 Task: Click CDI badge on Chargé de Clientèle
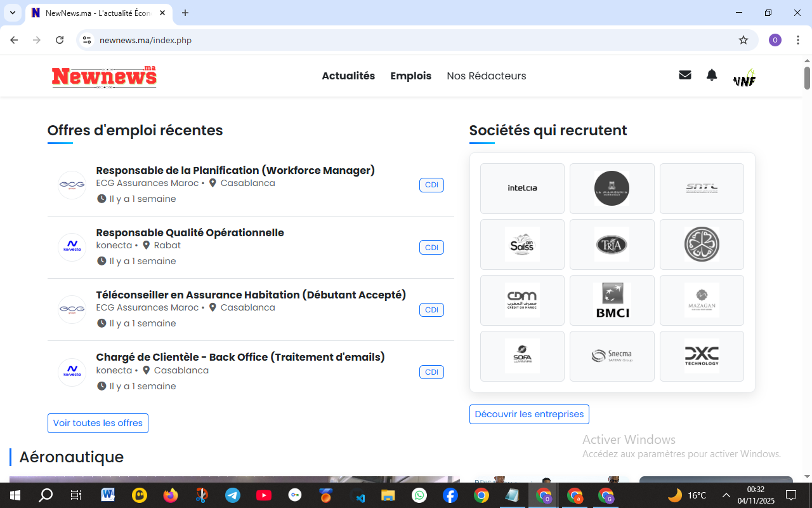[431, 372]
